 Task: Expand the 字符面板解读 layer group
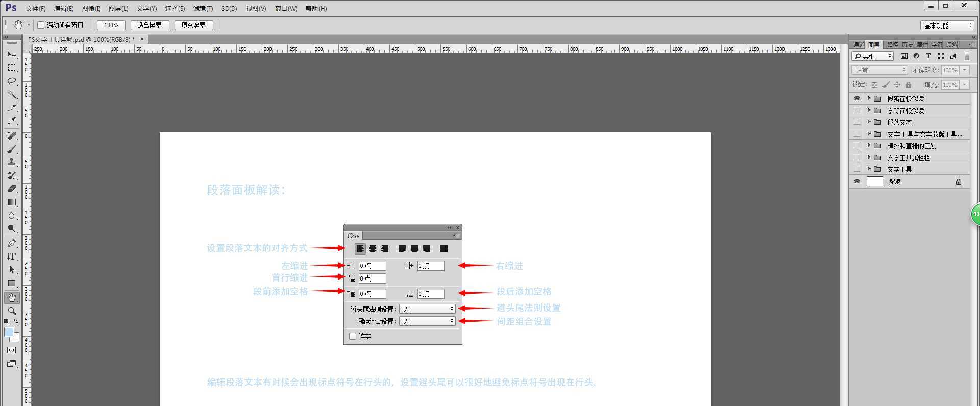pyautogui.click(x=869, y=110)
